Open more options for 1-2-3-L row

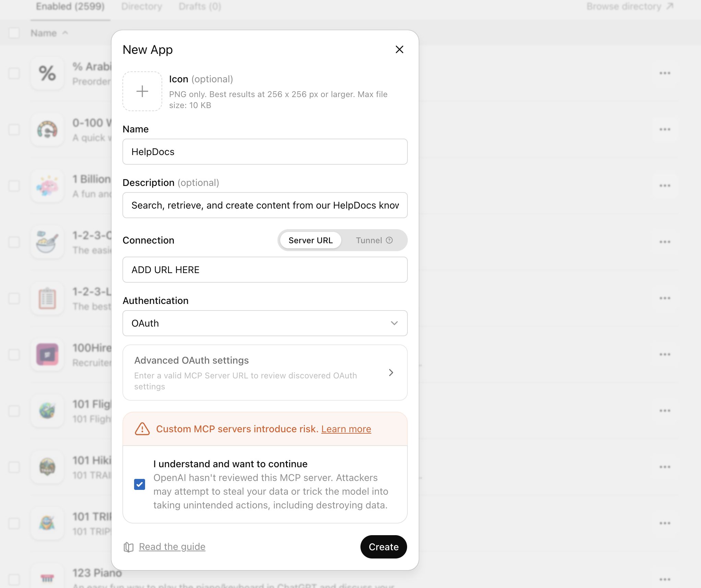665,298
